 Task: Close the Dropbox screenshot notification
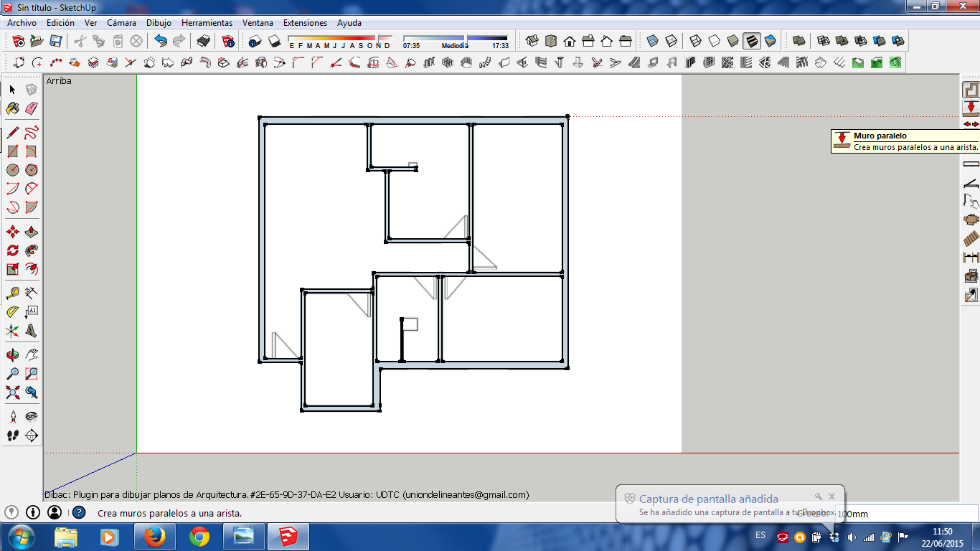point(832,496)
